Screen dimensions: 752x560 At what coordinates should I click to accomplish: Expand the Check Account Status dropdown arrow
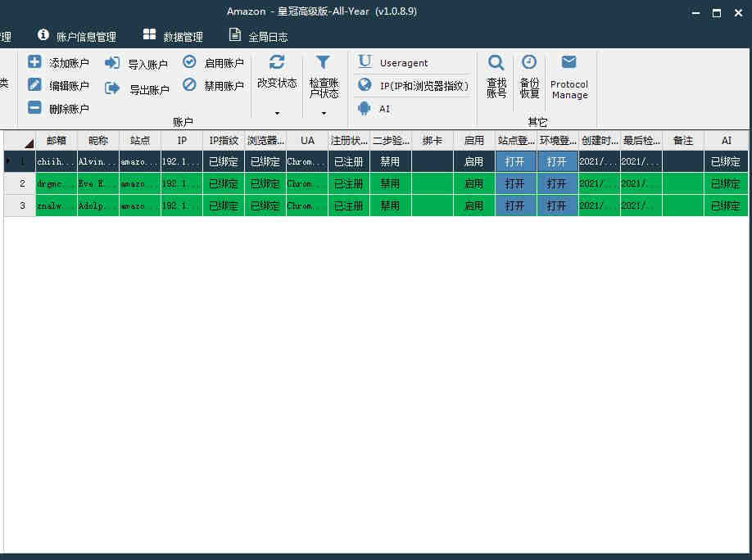tap(324, 114)
